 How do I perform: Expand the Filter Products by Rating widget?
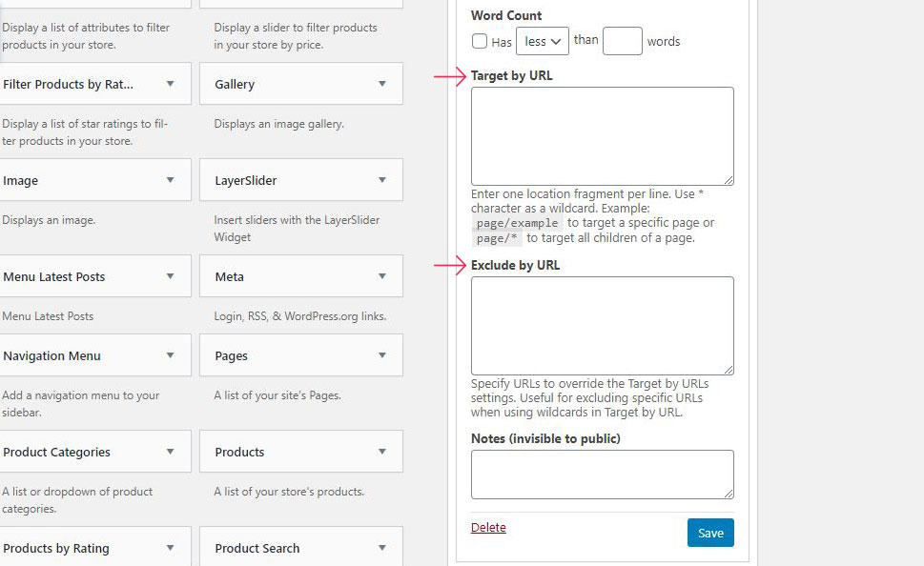click(171, 84)
